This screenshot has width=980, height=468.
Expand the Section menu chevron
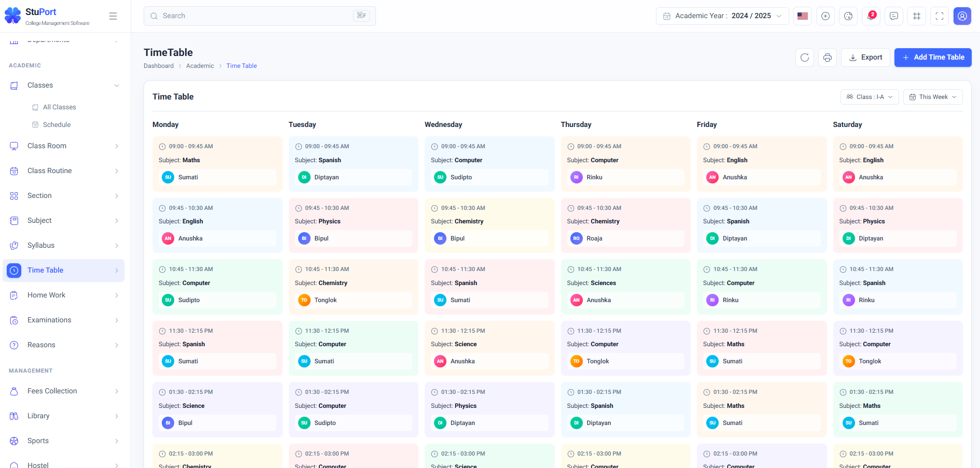[x=117, y=196]
